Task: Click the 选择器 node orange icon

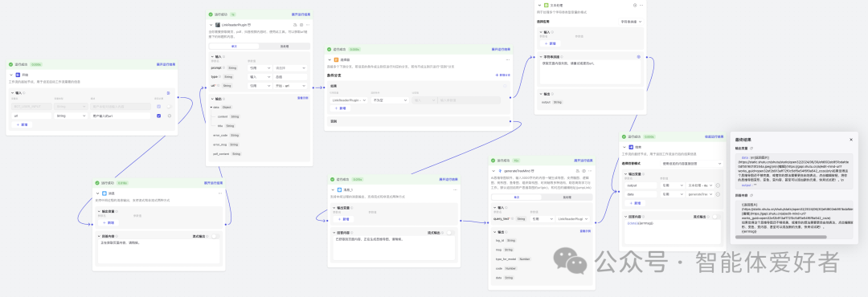Action: click(x=336, y=59)
